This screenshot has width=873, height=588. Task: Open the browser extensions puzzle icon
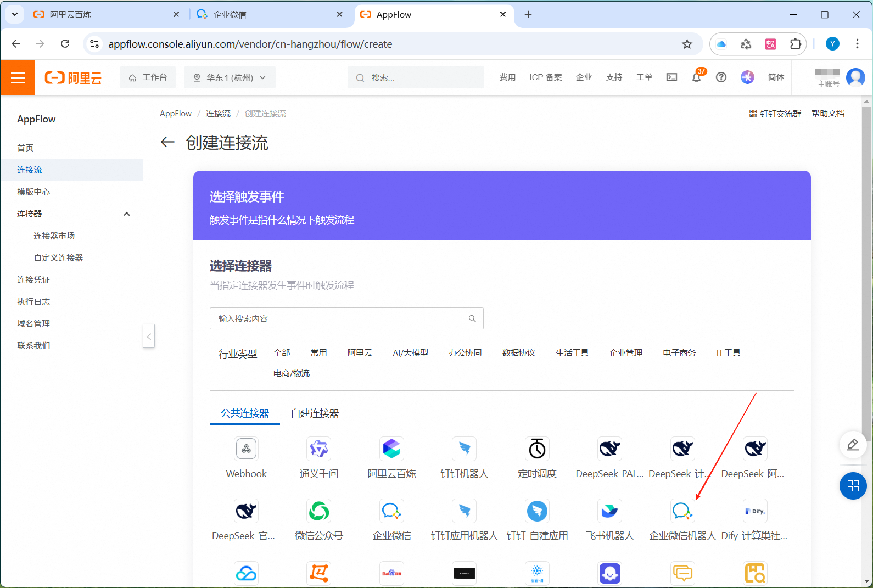795,44
